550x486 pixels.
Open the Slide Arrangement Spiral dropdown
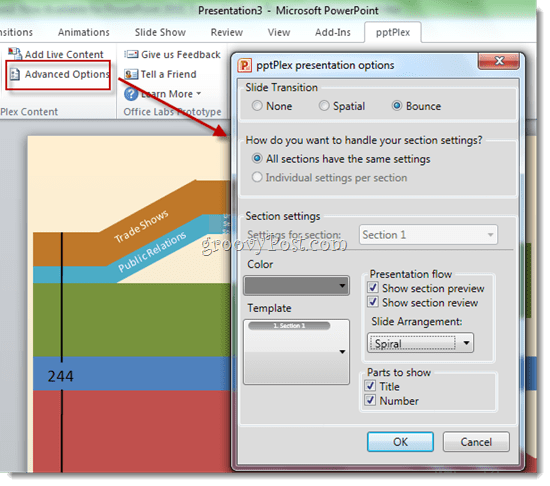(x=420, y=343)
